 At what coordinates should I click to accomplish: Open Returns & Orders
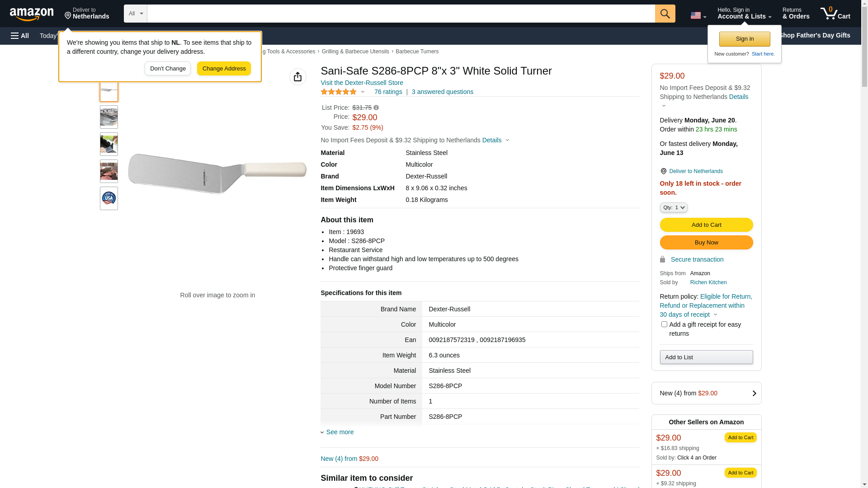click(x=796, y=14)
